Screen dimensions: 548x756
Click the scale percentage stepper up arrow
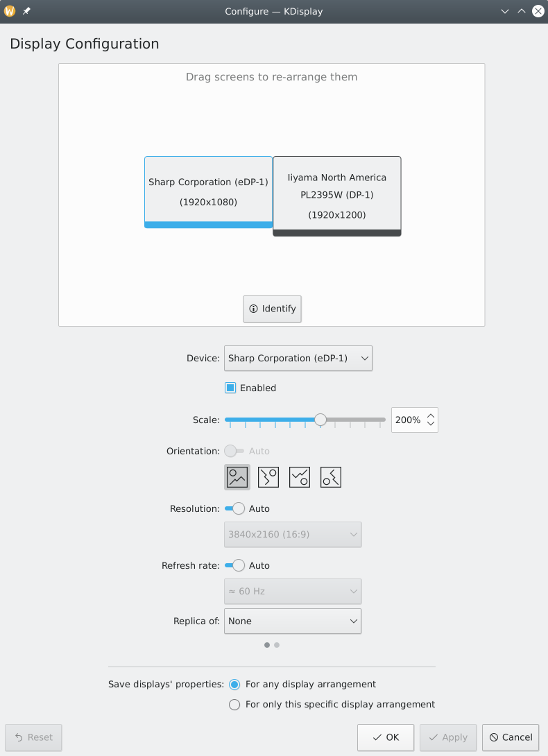tap(431, 415)
